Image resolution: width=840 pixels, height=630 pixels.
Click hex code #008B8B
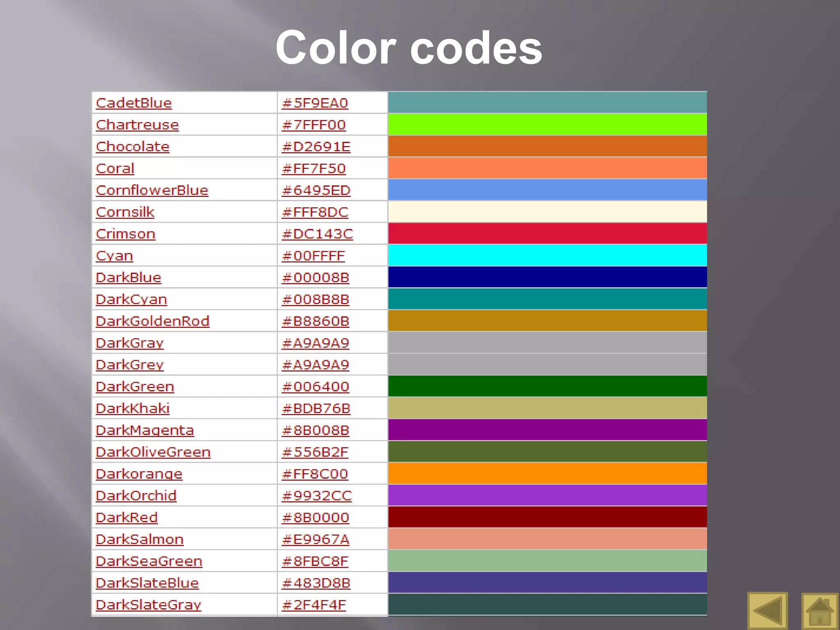click(x=315, y=299)
